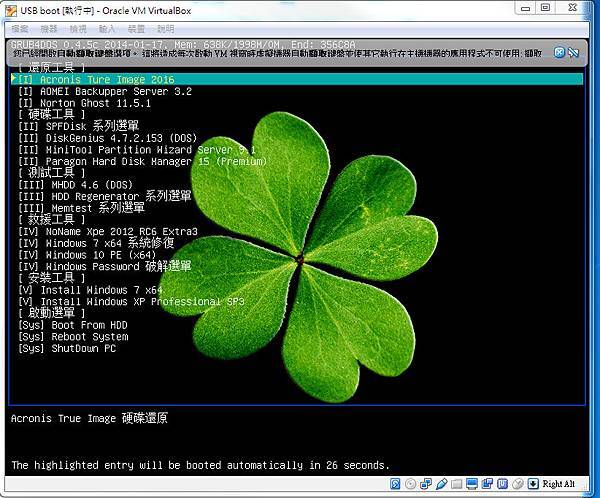This screenshot has height=498, width=600.
Task: Select MHDD 4.6 (DOS) entry
Action: coord(75,185)
